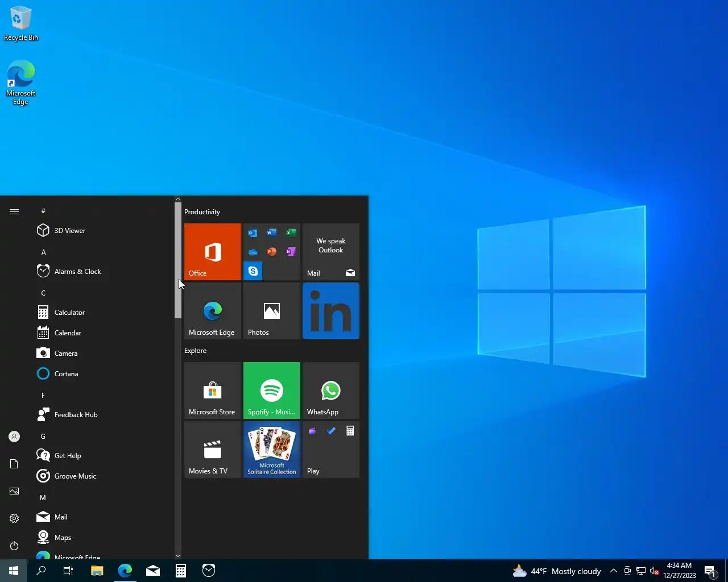Screen dimensions: 728x582
Task: Launch the Spotify tile
Action: coord(272,390)
